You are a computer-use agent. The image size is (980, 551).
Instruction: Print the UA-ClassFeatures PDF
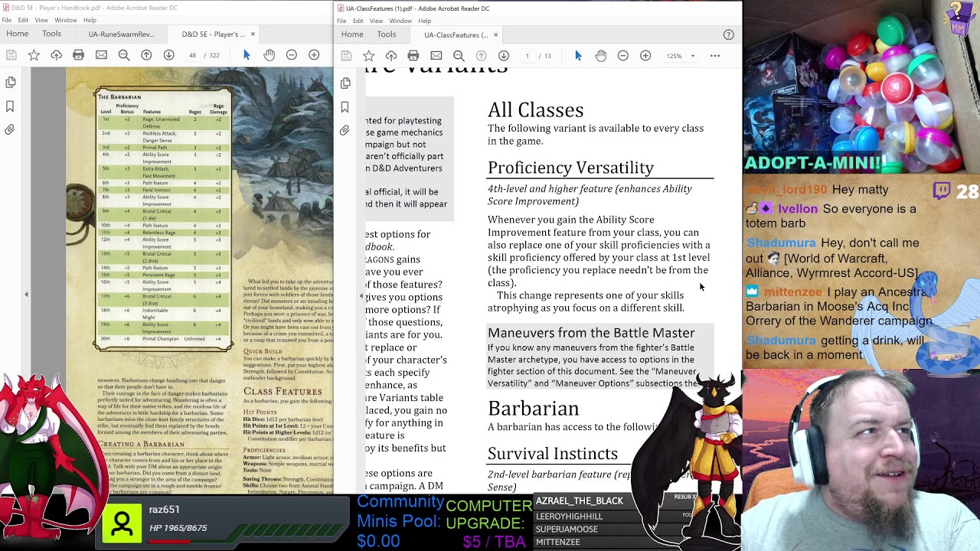click(x=413, y=55)
